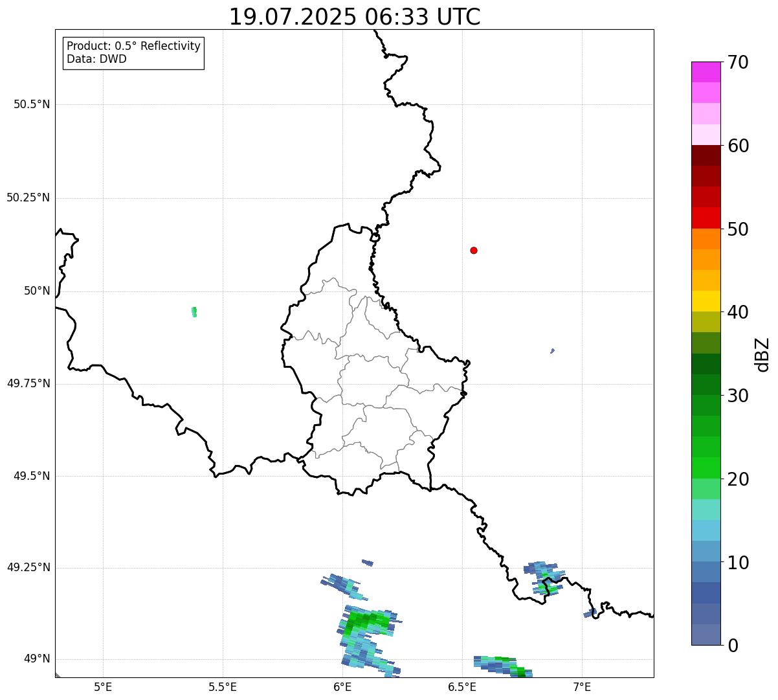Click the "Data: DWD" text
The image size is (778, 700).
tap(97, 59)
